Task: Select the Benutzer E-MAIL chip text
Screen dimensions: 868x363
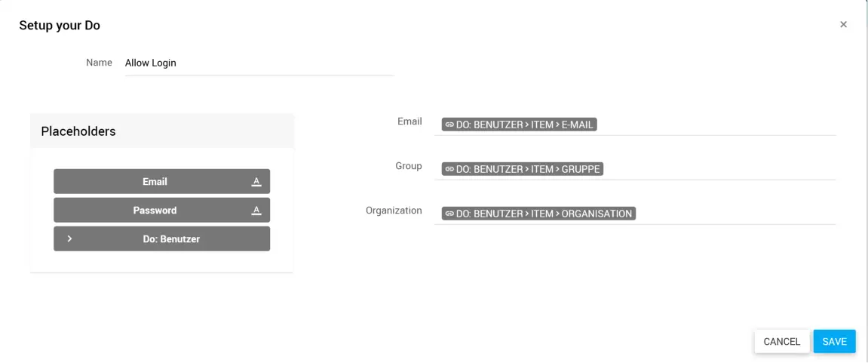Action: [524, 125]
